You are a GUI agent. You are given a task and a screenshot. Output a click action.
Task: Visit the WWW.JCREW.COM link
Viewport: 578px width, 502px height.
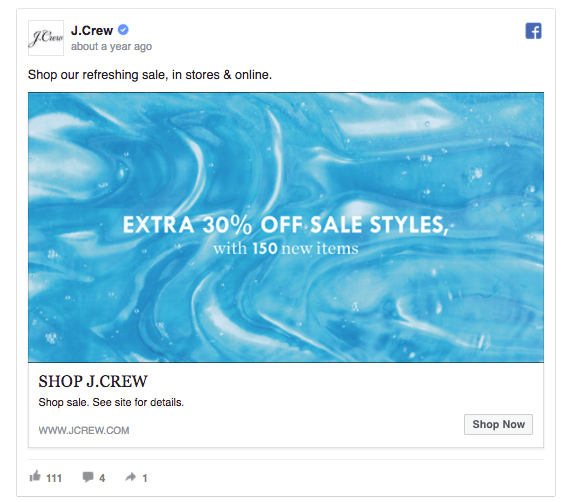click(84, 430)
